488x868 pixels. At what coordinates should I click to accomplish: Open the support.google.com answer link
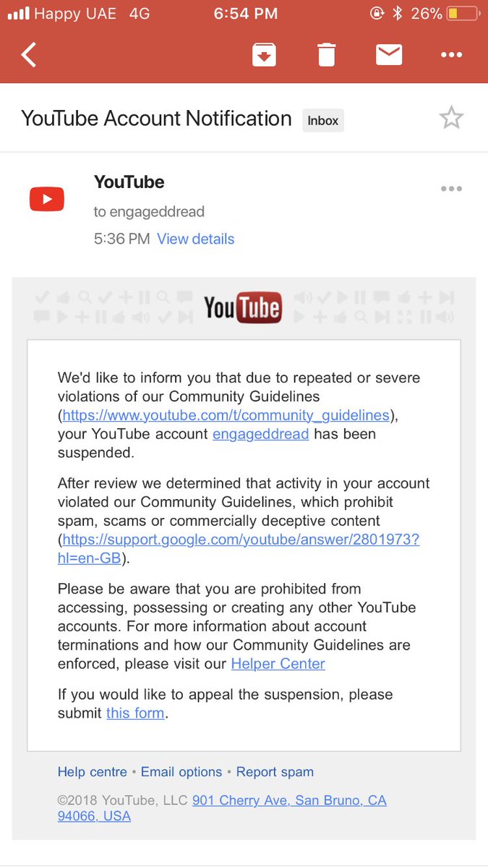click(239, 549)
